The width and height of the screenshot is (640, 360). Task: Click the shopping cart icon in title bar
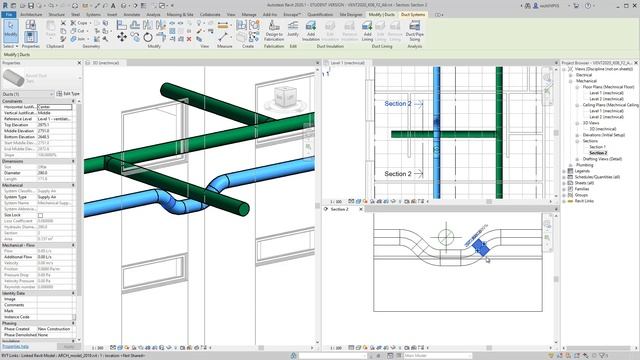(576, 6)
